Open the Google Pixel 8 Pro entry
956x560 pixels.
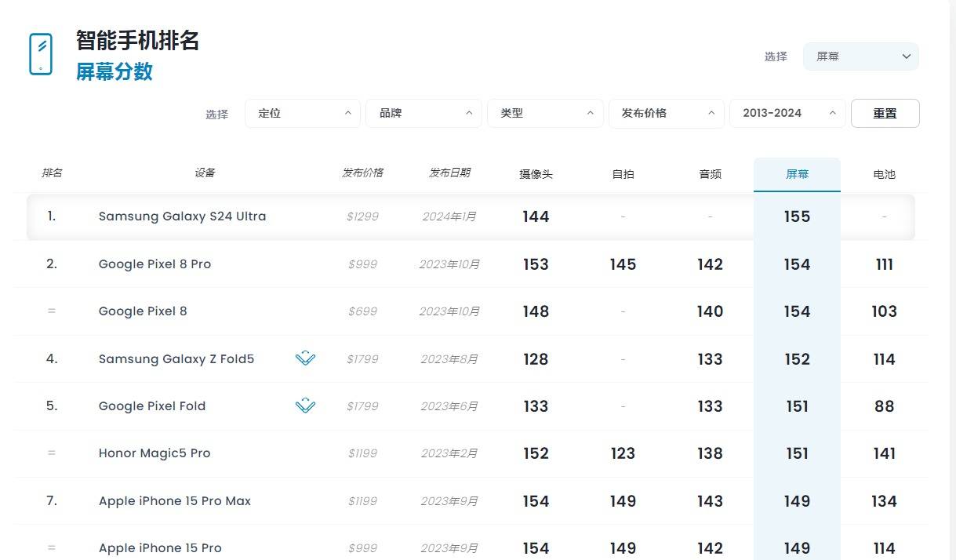(x=154, y=264)
